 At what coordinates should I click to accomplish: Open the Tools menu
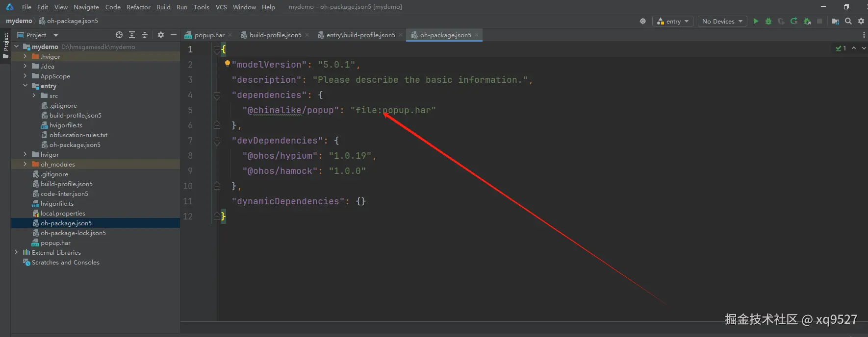(x=201, y=7)
